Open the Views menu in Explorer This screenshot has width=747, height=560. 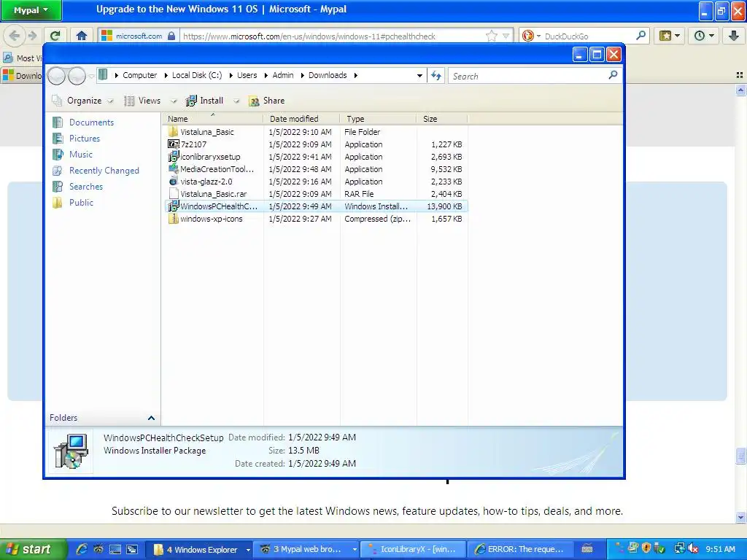pyautogui.click(x=142, y=101)
